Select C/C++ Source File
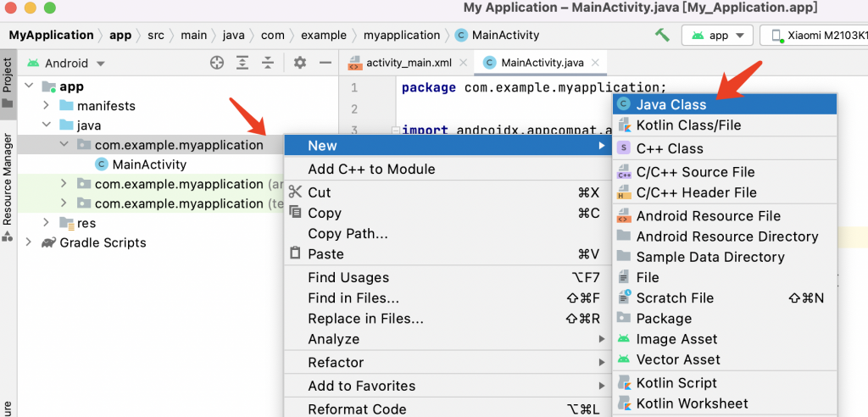 click(725, 172)
